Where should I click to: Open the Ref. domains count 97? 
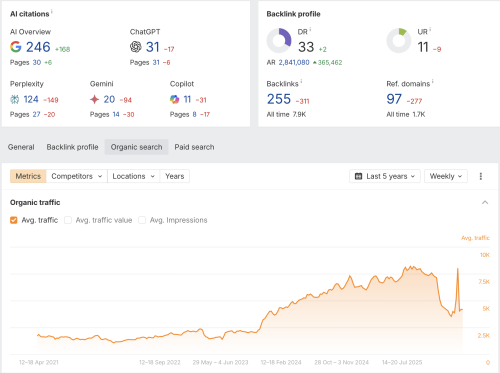(394, 99)
